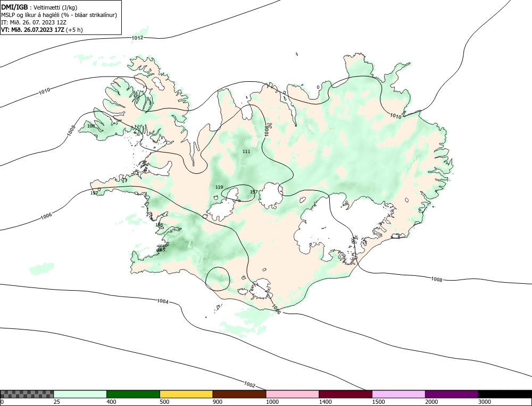Viewport: 532px width, 406px height.
Task: Click the colorbar tick label 900
Action: [218, 402]
